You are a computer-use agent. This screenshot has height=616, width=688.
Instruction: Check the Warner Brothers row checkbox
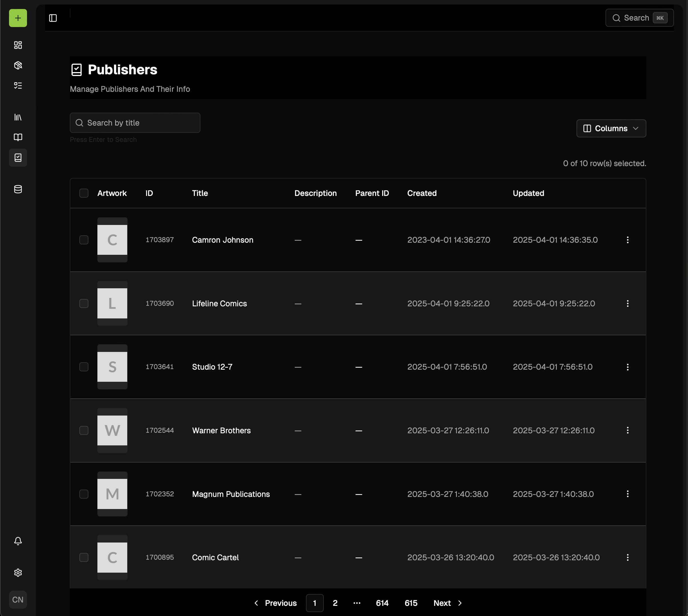click(x=84, y=430)
